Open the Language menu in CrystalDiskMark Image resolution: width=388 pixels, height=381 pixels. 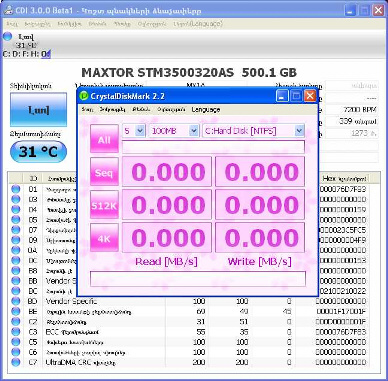click(206, 109)
